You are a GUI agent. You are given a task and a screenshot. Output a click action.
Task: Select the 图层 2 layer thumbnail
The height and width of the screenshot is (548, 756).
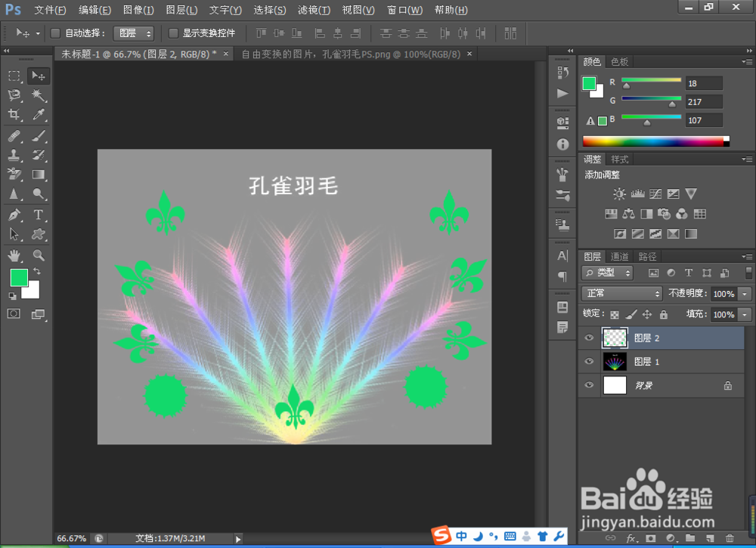pos(615,338)
